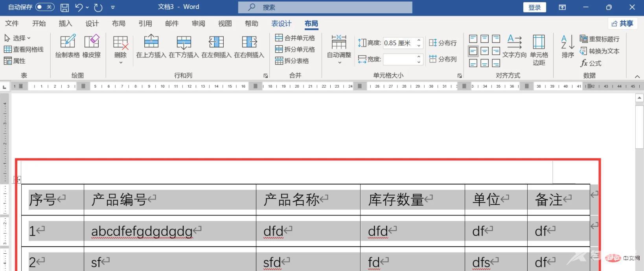The height and width of the screenshot is (271, 644).
Task: Click Insert Right (在右侧插入) icon
Action: pos(249,42)
